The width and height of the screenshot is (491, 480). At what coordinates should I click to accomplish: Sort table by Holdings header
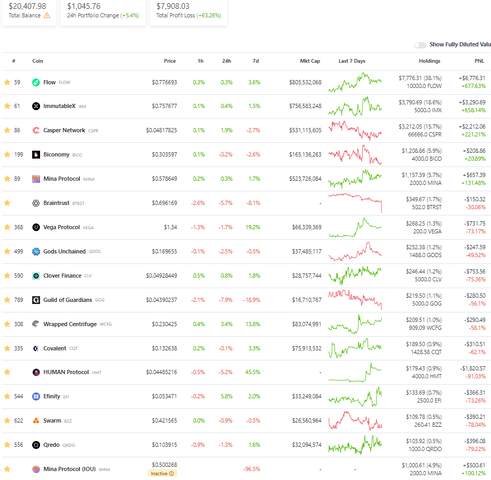pos(429,61)
